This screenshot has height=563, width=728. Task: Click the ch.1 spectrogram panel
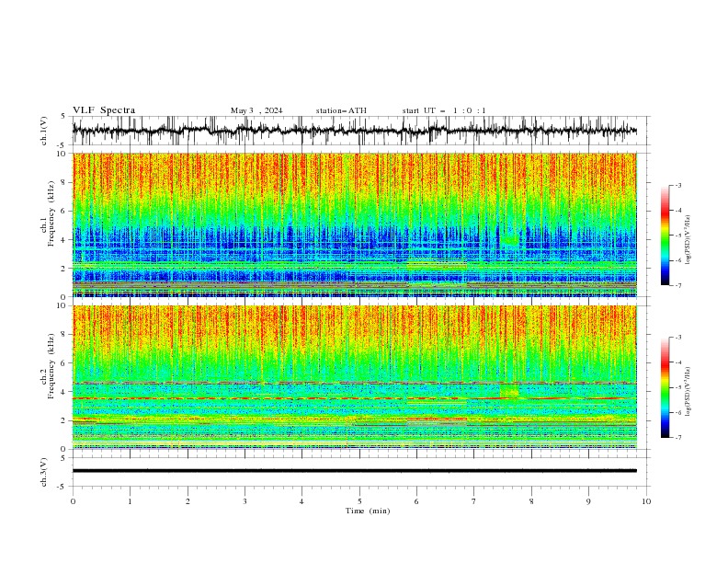tap(355, 224)
